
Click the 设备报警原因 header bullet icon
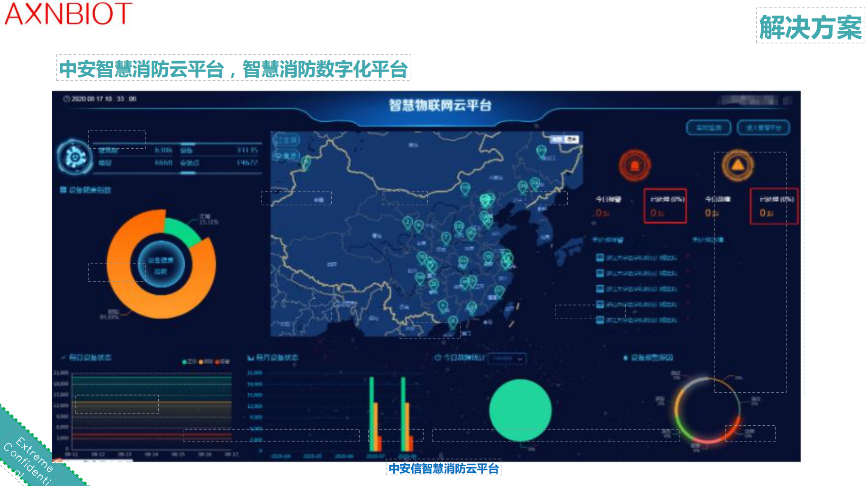click(x=626, y=358)
